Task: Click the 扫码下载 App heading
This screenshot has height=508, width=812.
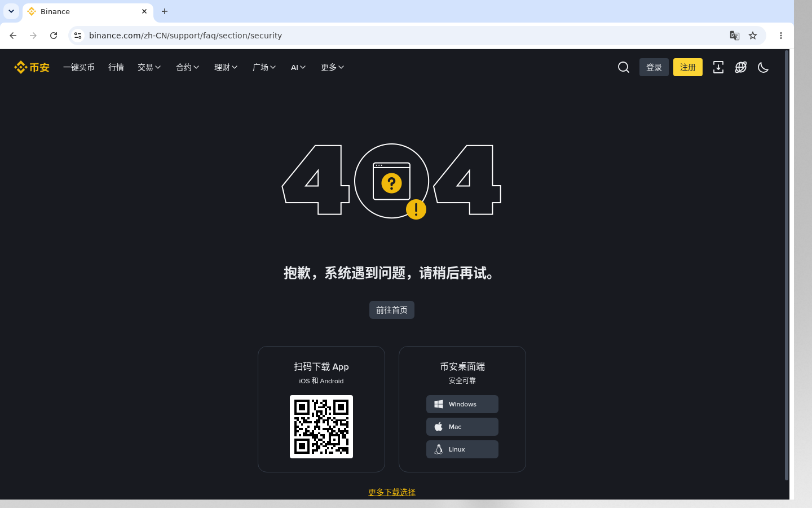Action: (x=321, y=366)
